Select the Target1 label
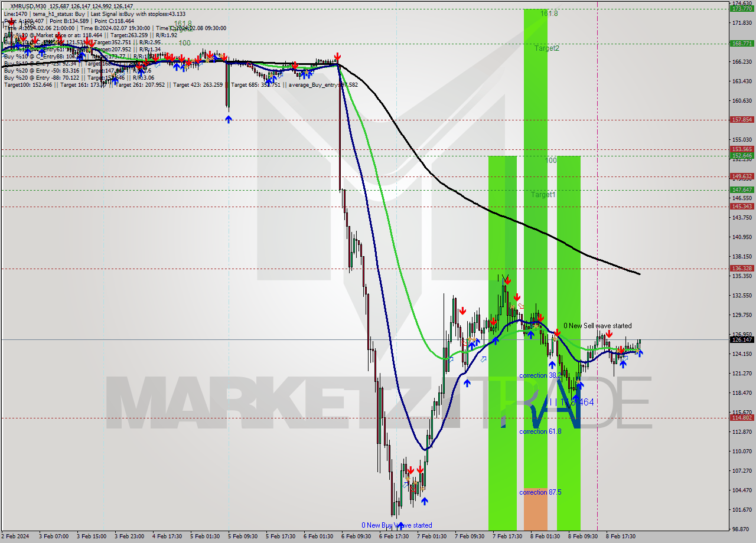Screen dimensions: 756x543 coord(543,194)
